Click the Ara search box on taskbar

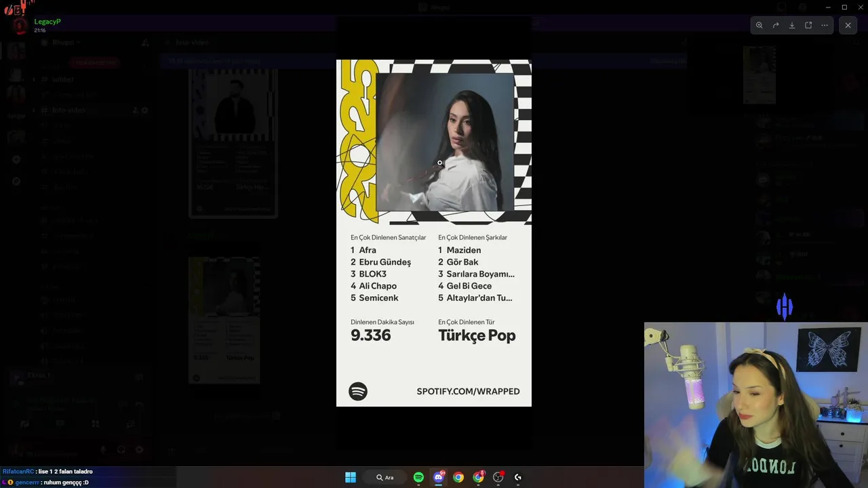pyautogui.click(x=385, y=477)
